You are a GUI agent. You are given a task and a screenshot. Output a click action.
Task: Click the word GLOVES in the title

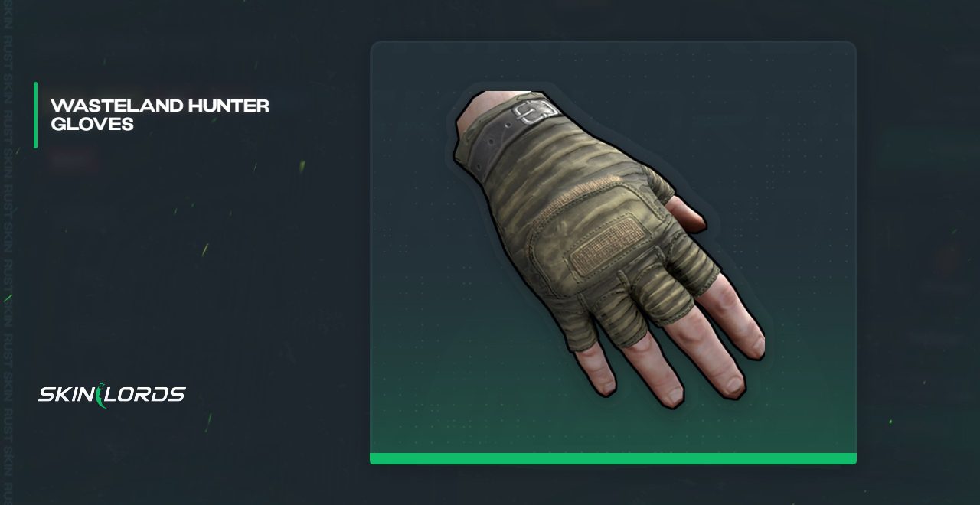(x=92, y=124)
